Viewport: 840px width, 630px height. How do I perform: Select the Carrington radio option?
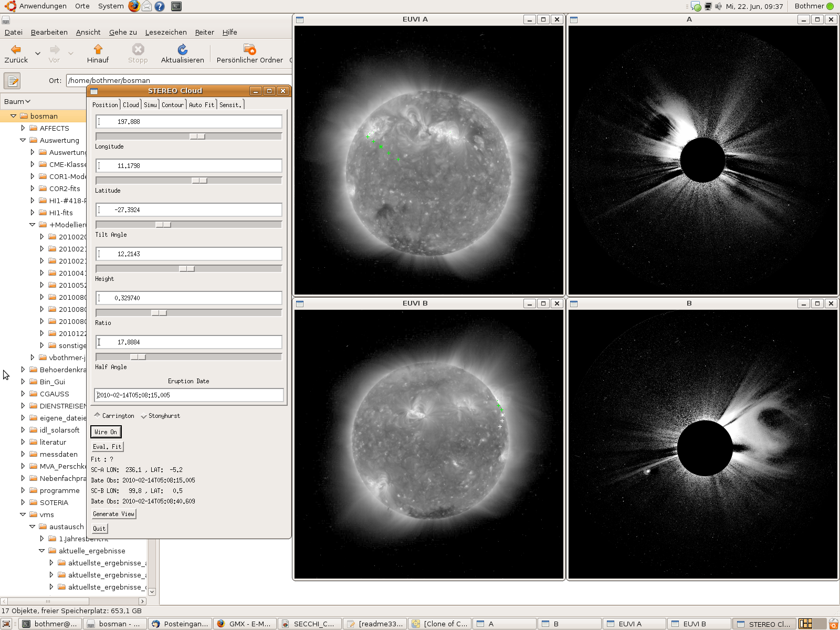point(114,416)
